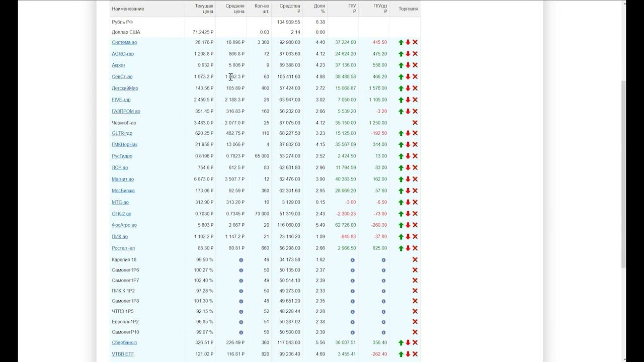Image resolution: width=644 pixels, height=362 pixels.
Task: Open the Магнит ао link
Action: 123,179
